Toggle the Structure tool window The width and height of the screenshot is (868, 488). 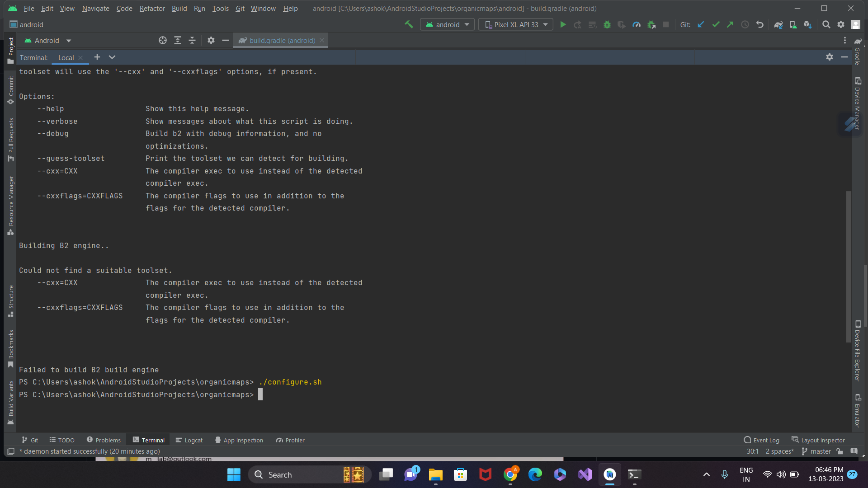[x=11, y=300]
